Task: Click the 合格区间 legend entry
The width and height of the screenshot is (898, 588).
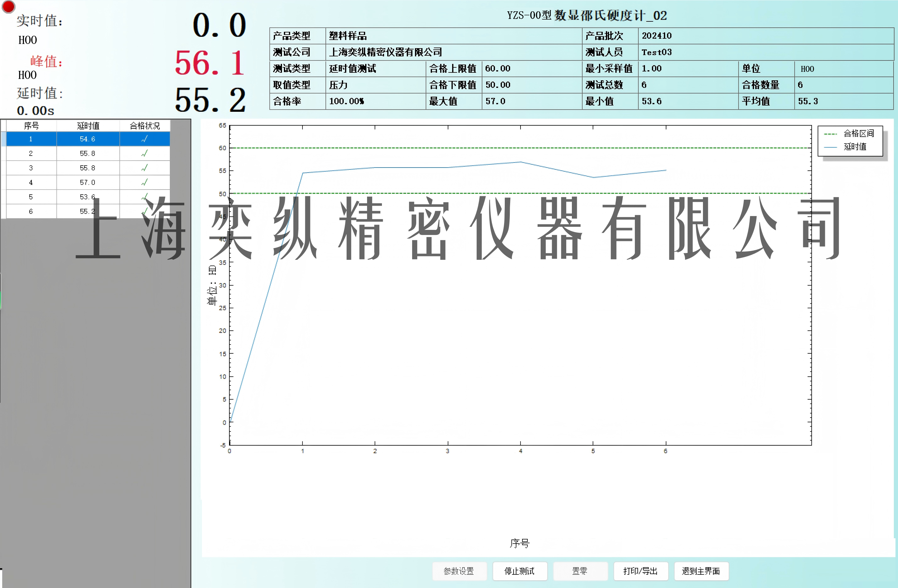Action: coord(858,134)
